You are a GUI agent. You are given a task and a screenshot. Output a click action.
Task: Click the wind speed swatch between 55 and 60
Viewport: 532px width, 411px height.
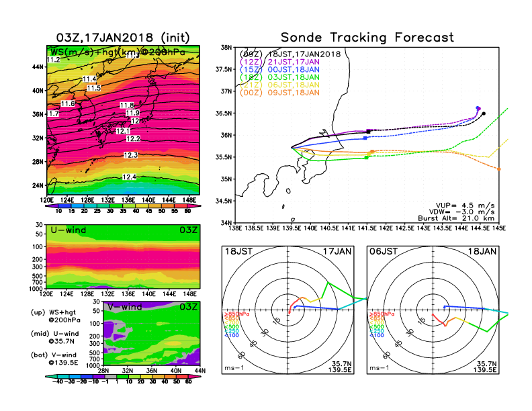coord(181,206)
